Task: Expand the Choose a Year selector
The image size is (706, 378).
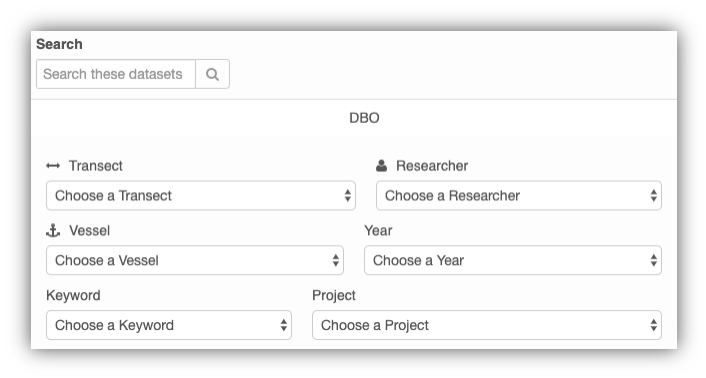Action: click(x=513, y=261)
